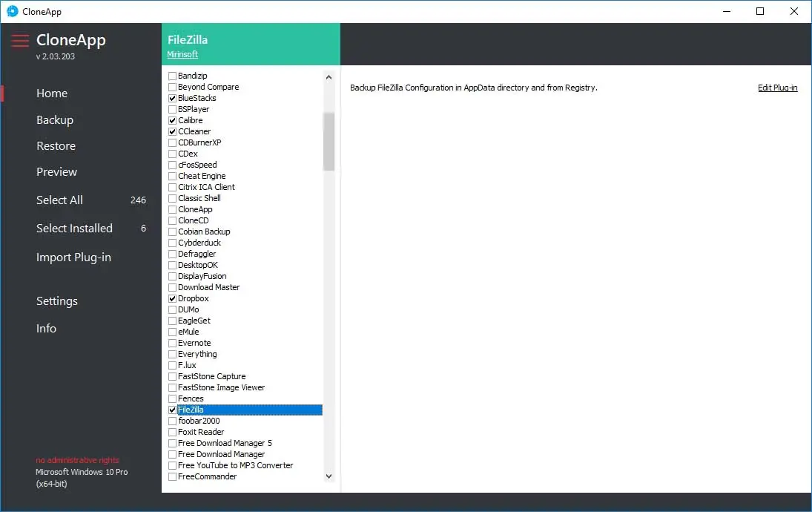Select the Citrix ICA Client entry
The width and height of the screenshot is (812, 512).
[x=206, y=187]
